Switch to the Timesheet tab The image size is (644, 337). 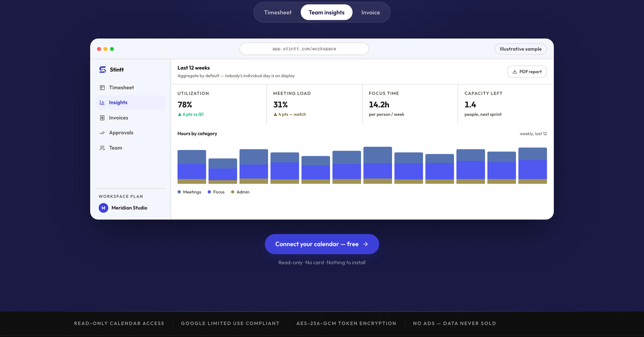[x=278, y=12]
